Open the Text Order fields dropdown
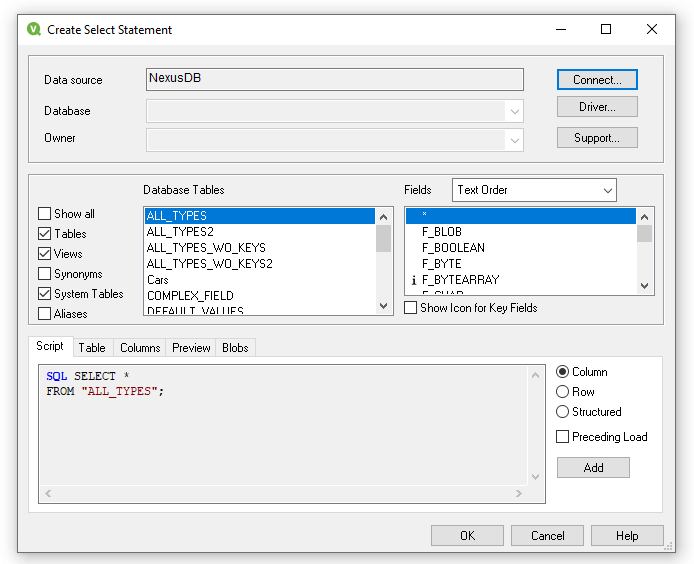694x564 pixels. 534,190
